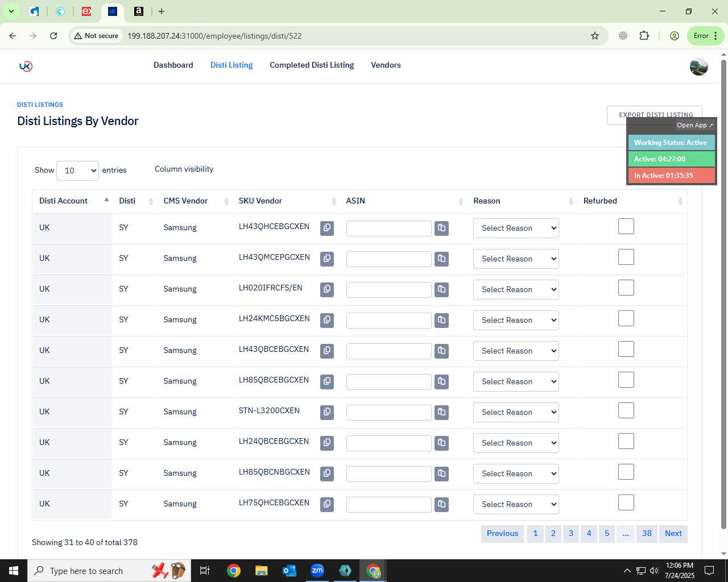
Task: Check Refurbed box for LH24QBCEBGCXEN
Action: 626,441
